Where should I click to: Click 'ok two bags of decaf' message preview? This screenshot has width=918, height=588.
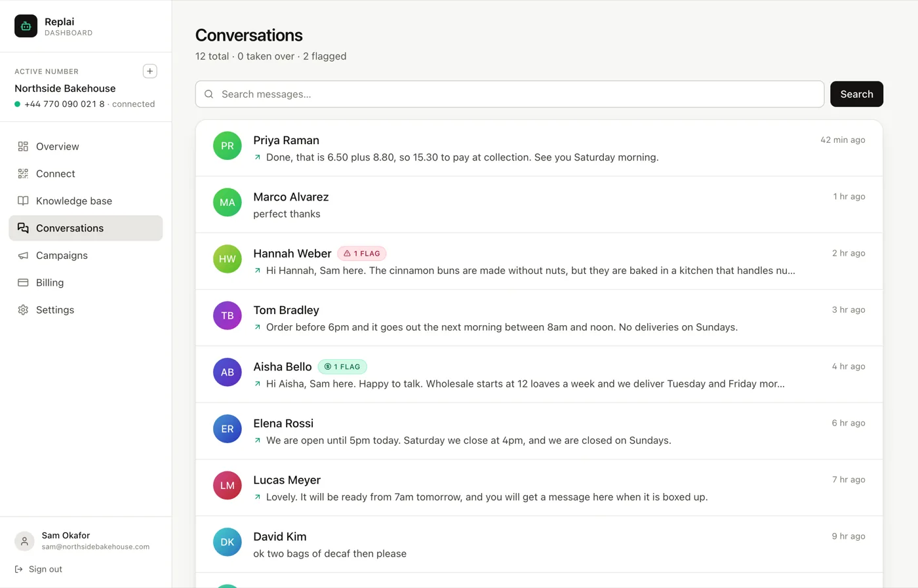click(330, 554)
